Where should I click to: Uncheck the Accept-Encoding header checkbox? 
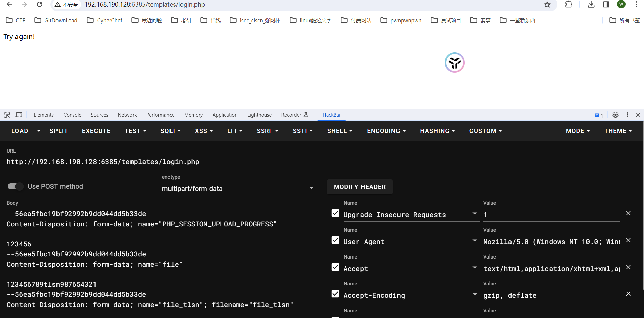click(335, 294)
